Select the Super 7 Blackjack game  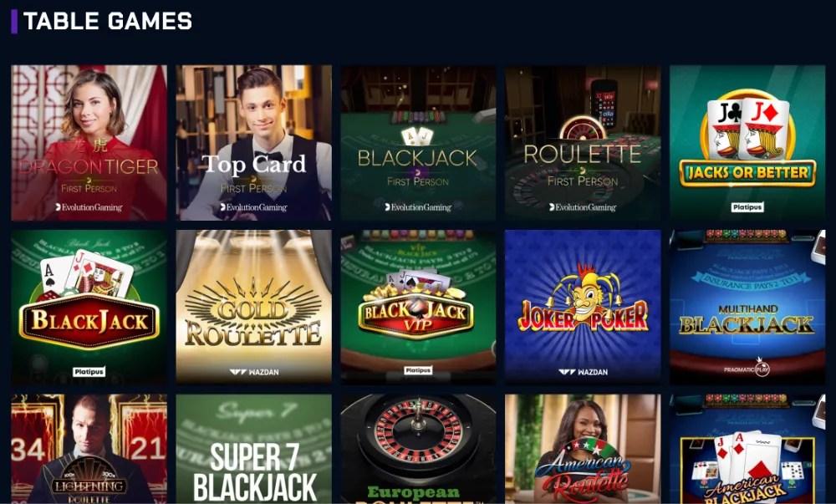pyautogui.click(x=254, y=449)
